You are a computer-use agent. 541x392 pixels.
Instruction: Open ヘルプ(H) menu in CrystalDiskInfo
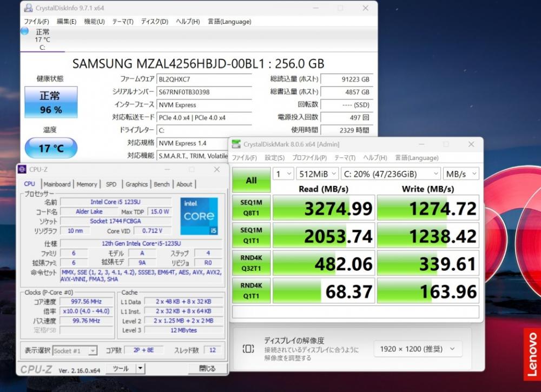(188, 22)
